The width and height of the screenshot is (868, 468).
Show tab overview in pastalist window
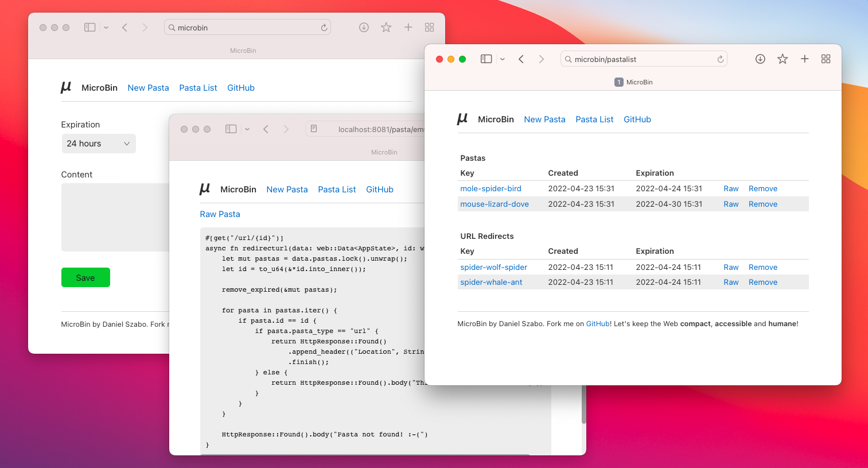pyautogui.click(x=826, y=59)
